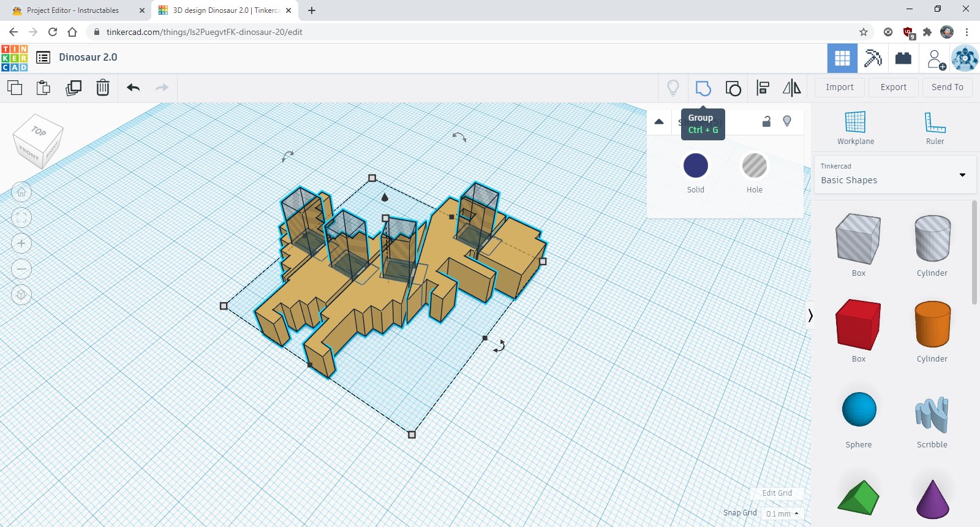This screenshot has height=527, width=980.
Task: Open the Snap Grid value dropdown
Action: click(782, 514)
